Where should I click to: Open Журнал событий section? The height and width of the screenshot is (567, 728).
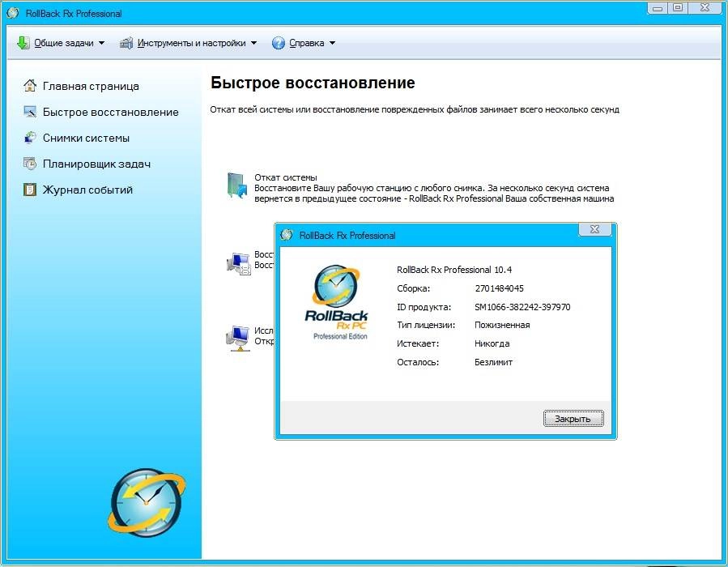tap(87, 190)
